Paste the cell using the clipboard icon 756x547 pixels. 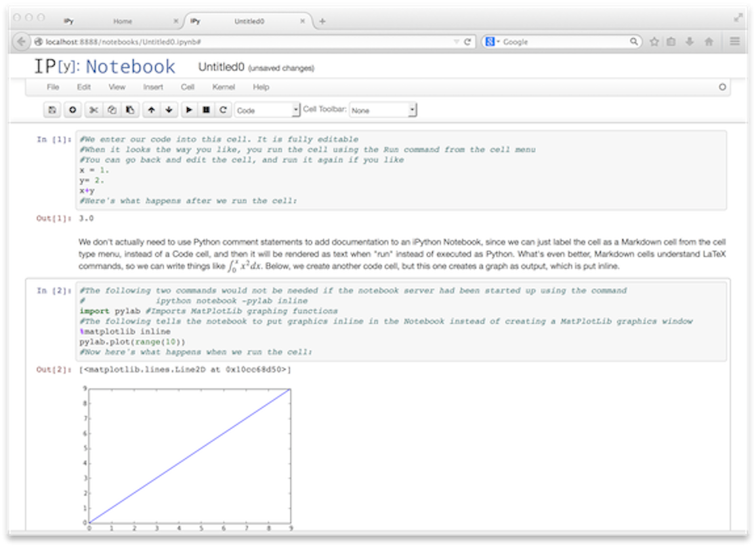coord(130,110)
